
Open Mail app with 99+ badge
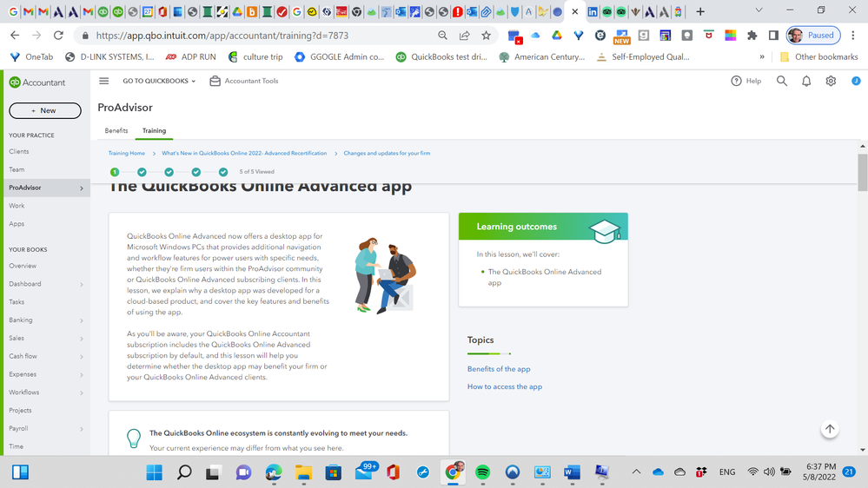(x=365, y=471)
